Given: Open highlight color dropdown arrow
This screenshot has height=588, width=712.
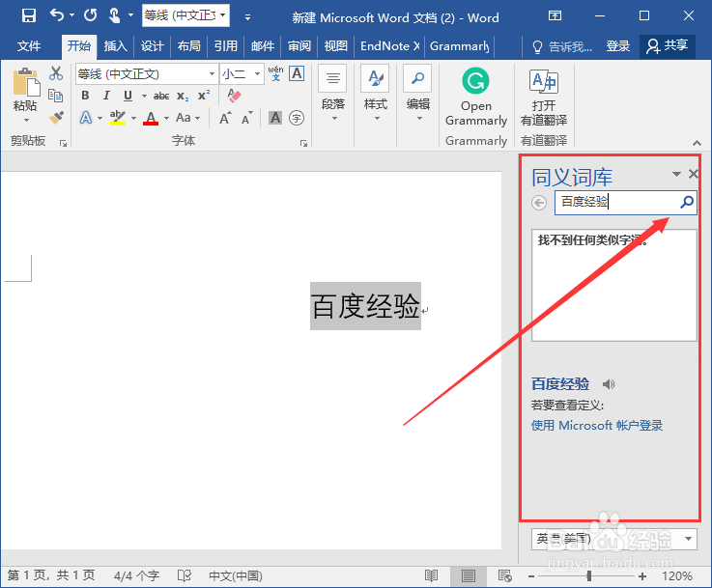Looking at the screenshot, I should (x=133, y=119).
